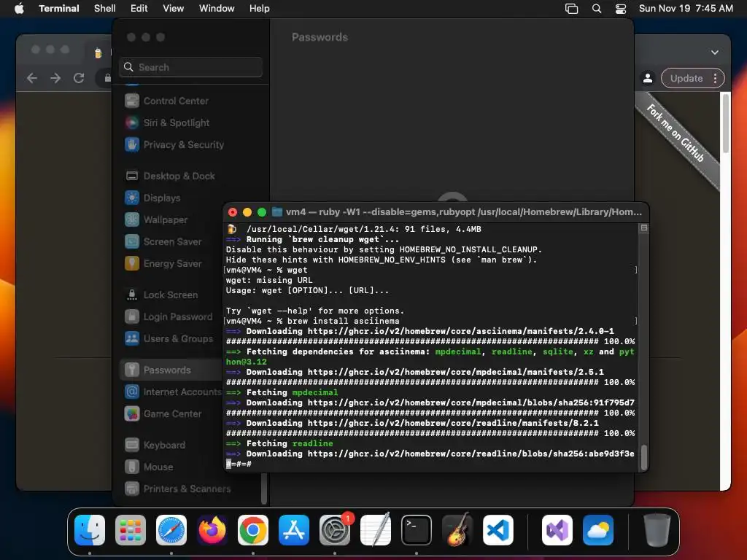Select Lock Screen in Settings sidebar

click(x=171, y=295)
